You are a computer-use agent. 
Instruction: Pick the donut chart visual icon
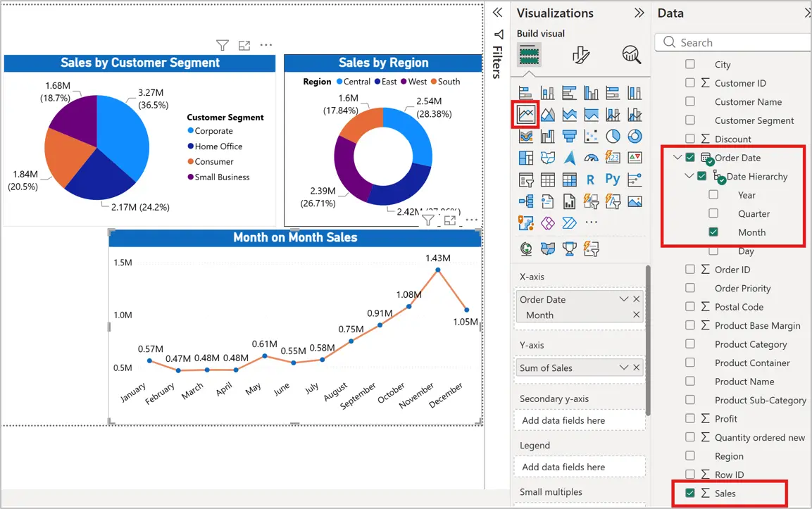635,136
